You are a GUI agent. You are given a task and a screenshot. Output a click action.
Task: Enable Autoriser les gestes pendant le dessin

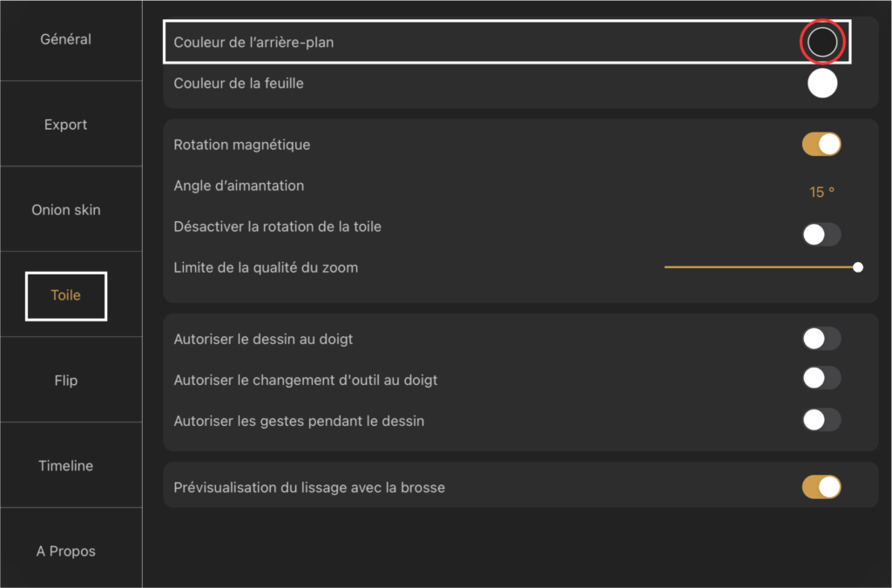click(x=821, y=420)
